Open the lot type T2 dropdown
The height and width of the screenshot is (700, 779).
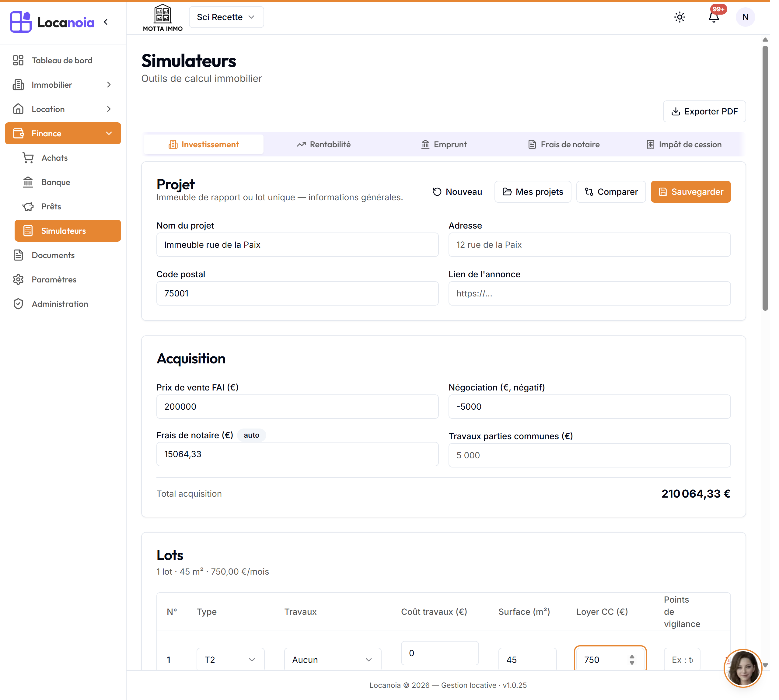(230, 660)
